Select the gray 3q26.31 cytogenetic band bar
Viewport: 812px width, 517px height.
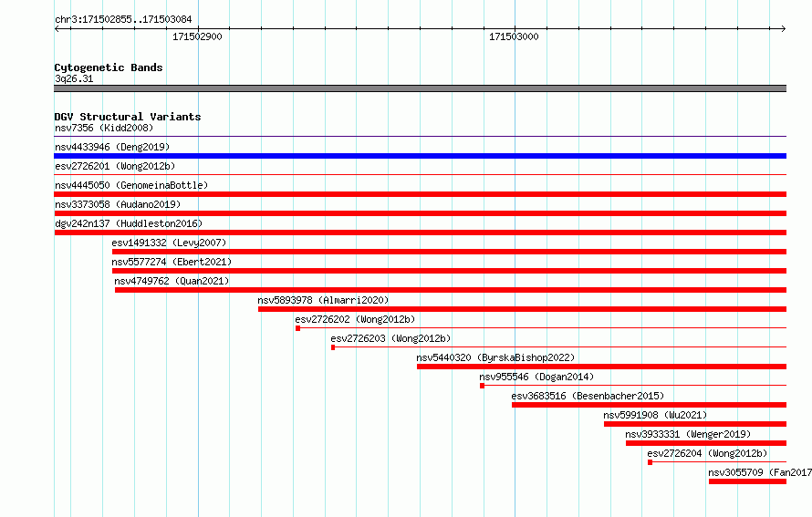coord(420,88)
